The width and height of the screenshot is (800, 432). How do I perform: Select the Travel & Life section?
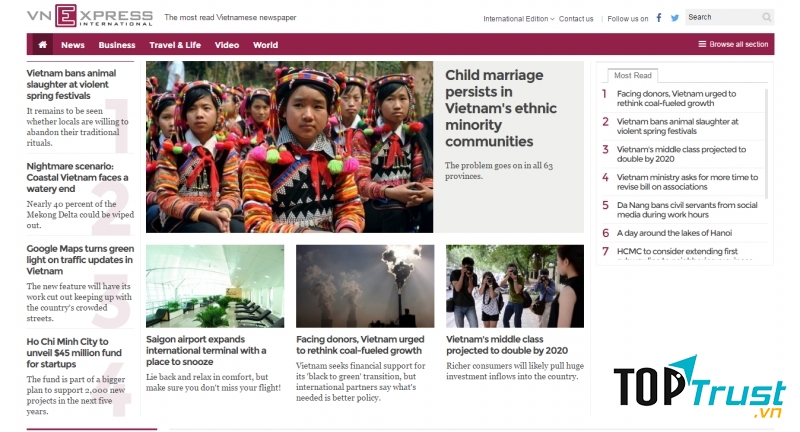tap(175, 45)
